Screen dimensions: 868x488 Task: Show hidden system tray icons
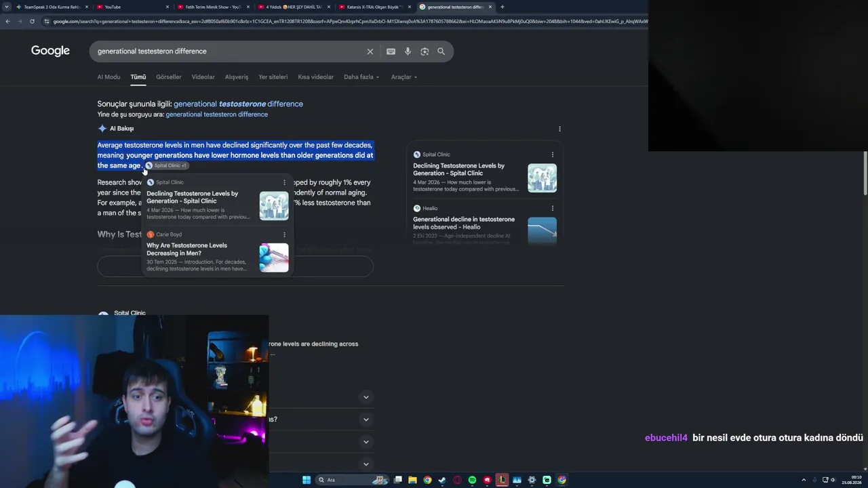click(x=804, y=480)
